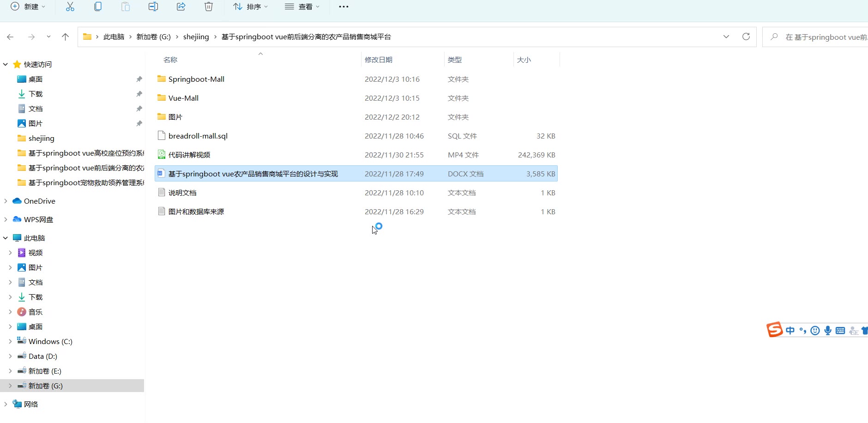Click shejiing in the address breadcrumb

[x=196, y=37]
